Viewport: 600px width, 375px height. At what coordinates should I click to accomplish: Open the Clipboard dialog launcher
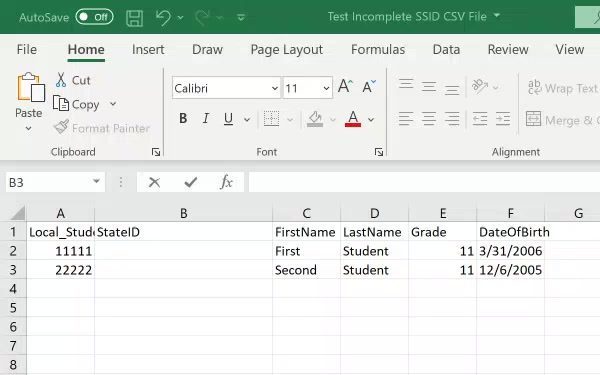pyautogui.click(x=156, y=152)
